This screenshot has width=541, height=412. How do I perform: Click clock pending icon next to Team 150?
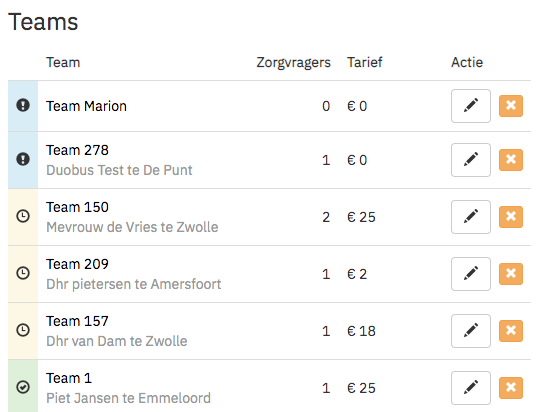pos(23,216)
